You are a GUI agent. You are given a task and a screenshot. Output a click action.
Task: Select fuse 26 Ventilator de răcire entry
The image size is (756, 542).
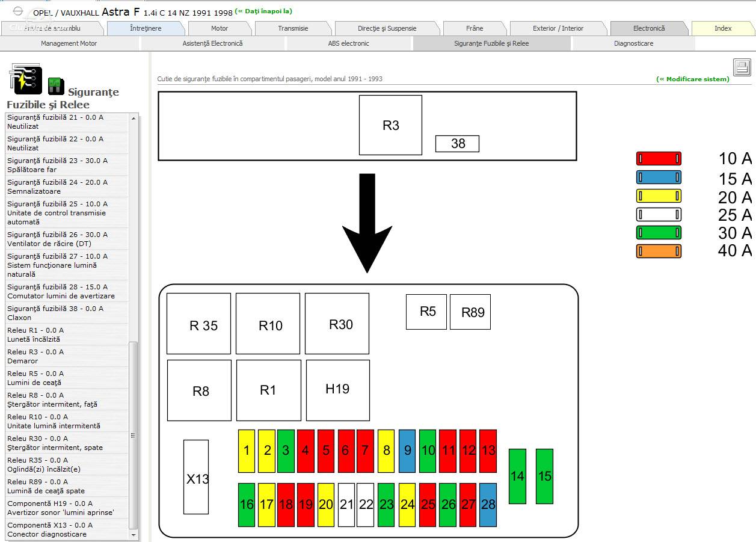pyautogui.click(x=67, y=239)
